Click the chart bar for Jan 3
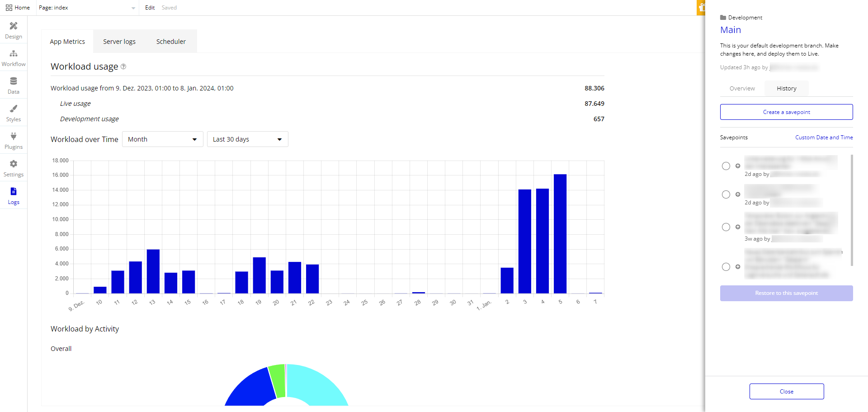Screen dimensions: 868x412 click(x=525, y=242)
